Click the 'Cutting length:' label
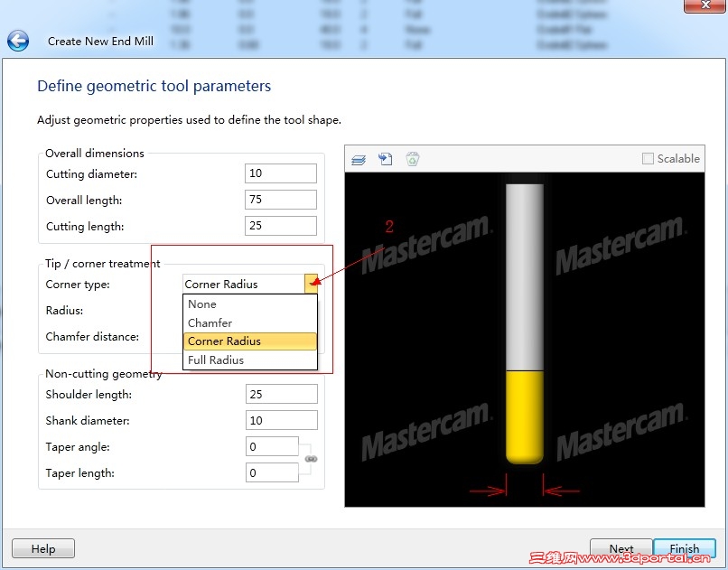The width and height of the screenshot is (728, 570). coord(85,227)
